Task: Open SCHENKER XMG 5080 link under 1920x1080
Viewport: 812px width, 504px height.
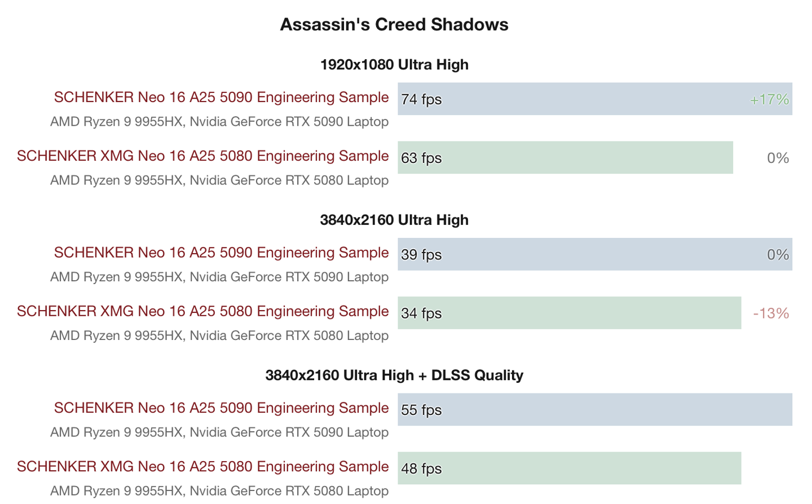Action: [x=202, y=156]
